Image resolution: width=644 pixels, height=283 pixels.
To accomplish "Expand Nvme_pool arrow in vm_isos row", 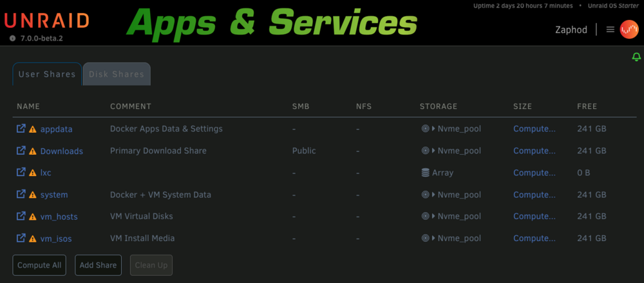I will (433, 238).
